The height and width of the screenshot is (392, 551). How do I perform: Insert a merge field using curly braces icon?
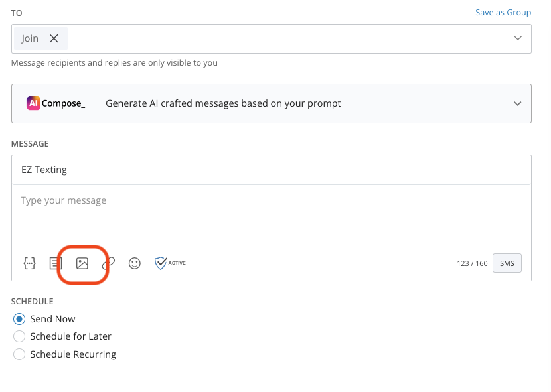(x=29, y=263)
